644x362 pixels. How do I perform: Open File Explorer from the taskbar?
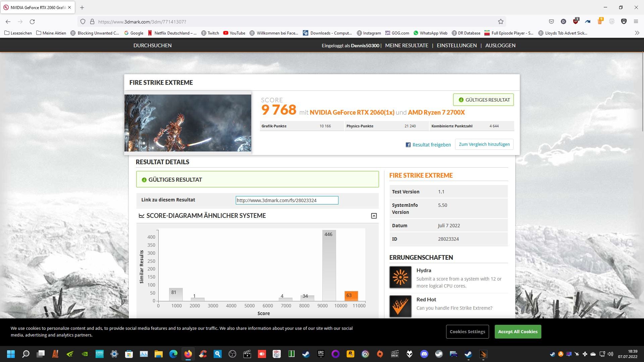pos(158,354)
